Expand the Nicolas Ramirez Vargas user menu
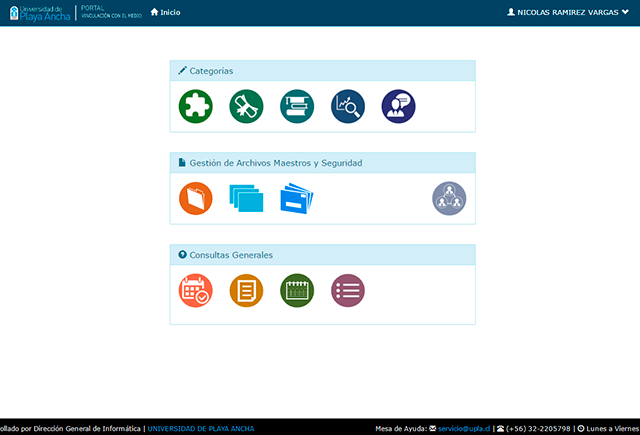 pos(568,13)
